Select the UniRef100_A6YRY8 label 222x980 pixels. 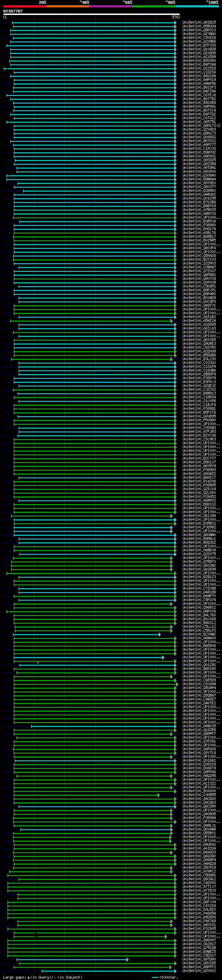[x=199, y=466]
